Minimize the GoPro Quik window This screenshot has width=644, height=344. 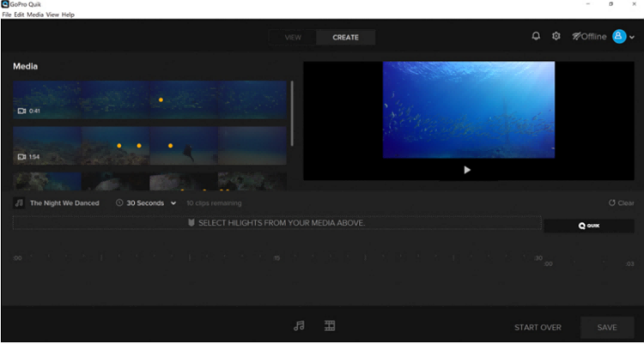(x=588, y=4)
